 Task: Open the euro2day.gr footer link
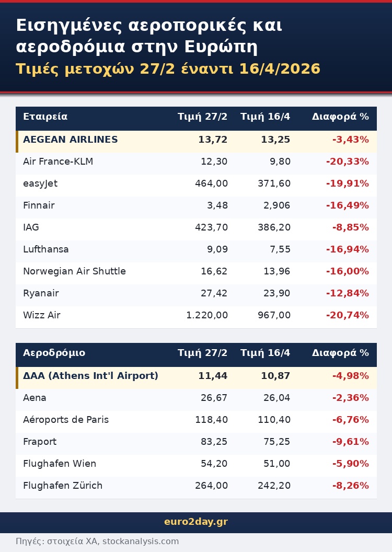[x=196, y=522]
